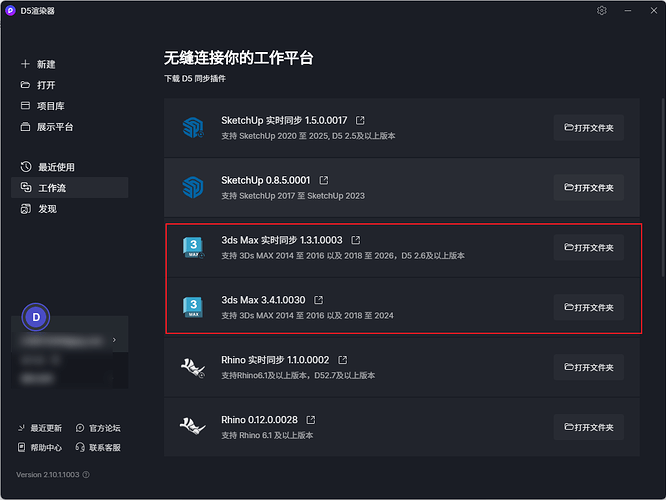
Task: Click 打开文件夹 button for Rhino 0.12.0.0028
Action: 589,427
